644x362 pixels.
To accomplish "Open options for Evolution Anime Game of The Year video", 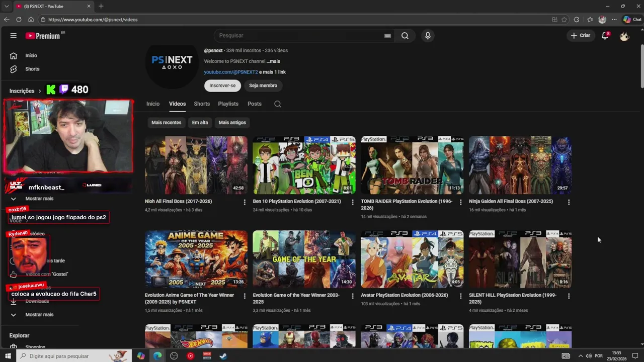I will point(245,296).
